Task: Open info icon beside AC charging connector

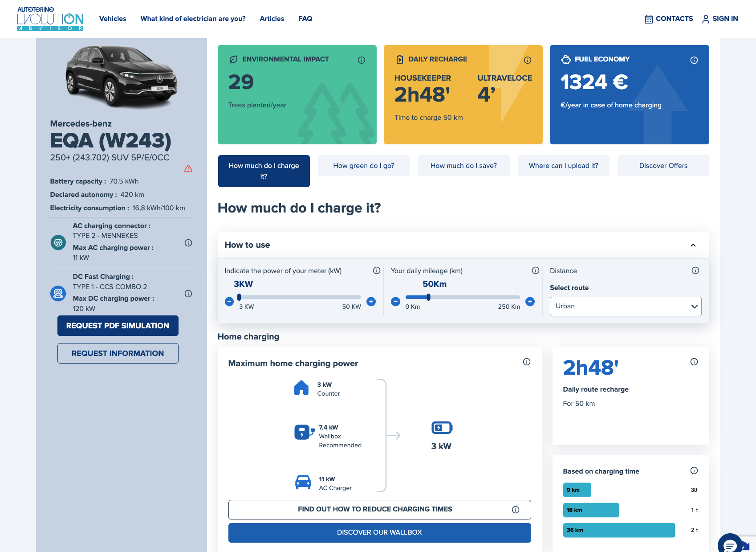Action: click(x=188, y=243)
